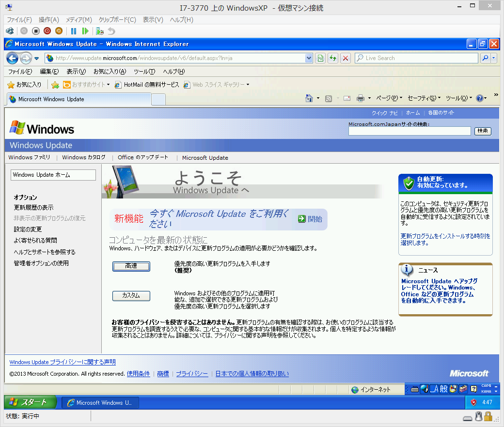The image size is (504, 427).
Task: Open Web スライス ギャラリー dropdown
Action: pyautogui.click(x=216, y=85)
